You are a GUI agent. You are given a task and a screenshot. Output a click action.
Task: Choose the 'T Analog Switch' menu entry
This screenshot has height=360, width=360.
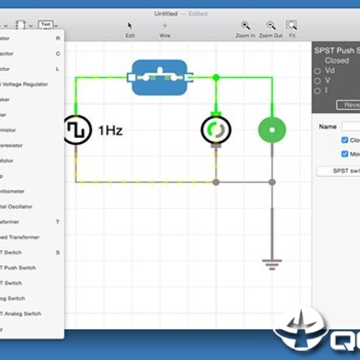point(32,314)
